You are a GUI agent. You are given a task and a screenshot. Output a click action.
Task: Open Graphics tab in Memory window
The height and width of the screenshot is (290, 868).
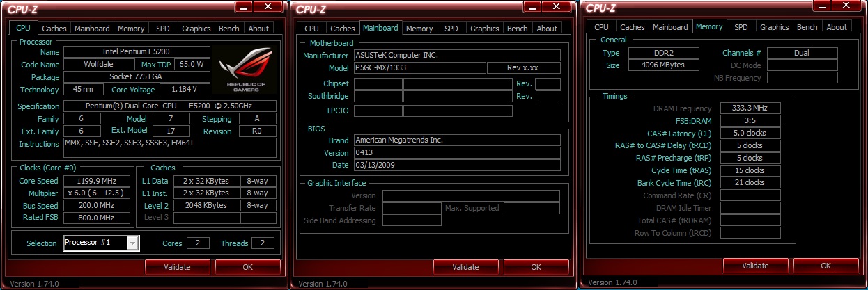click(x=774, y=27)
